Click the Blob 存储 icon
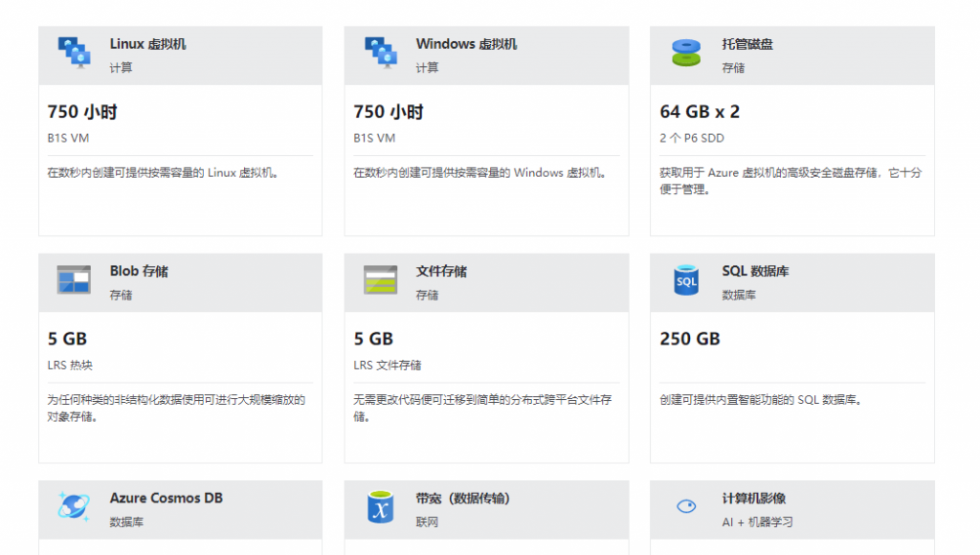 [74, 279]
